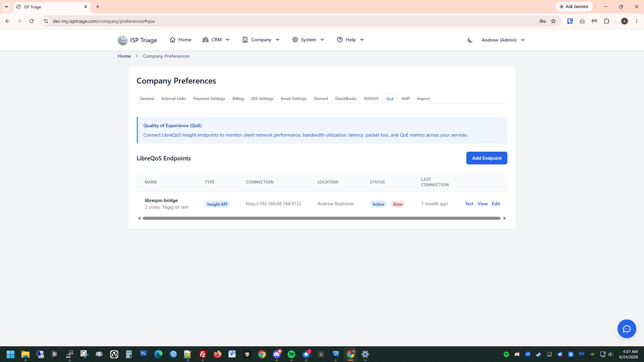The image size is (644, 362).
Task: Click the Home breadcrumb link
Action: [x=124, y=56]
